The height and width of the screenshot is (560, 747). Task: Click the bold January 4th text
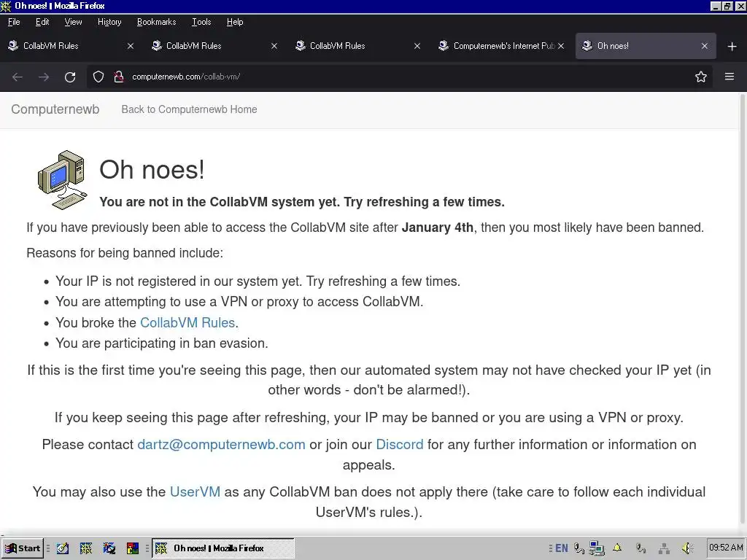pyautogui.click(x=438, y=227)
